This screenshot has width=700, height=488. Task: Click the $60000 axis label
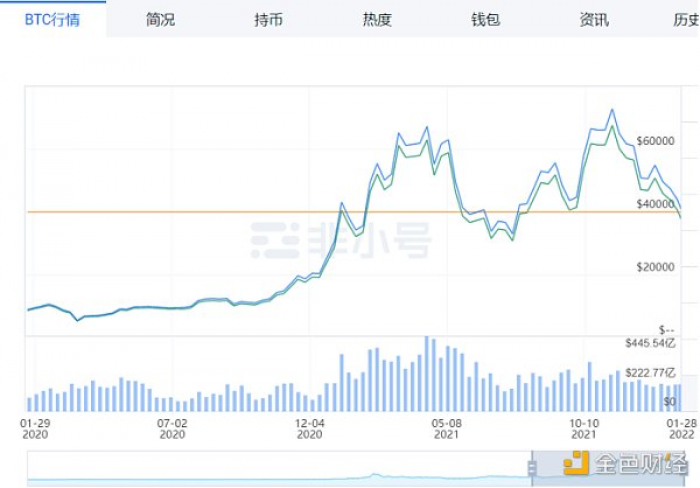[x=655, y=141]
